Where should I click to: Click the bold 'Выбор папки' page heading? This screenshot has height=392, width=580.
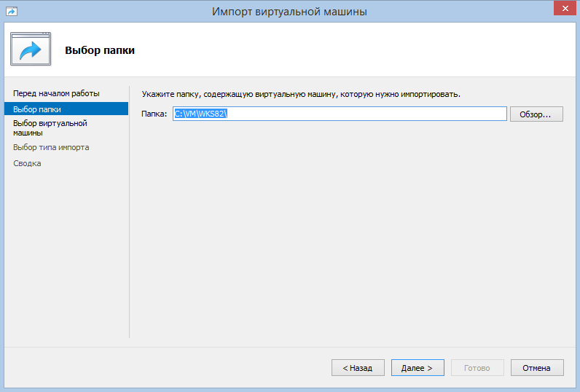(x=100, y=50)
